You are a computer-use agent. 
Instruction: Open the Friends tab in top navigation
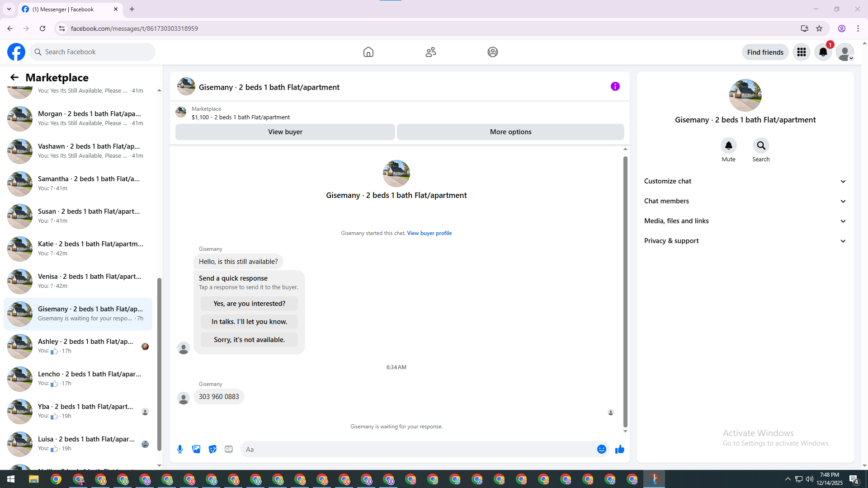pos(430,52)
